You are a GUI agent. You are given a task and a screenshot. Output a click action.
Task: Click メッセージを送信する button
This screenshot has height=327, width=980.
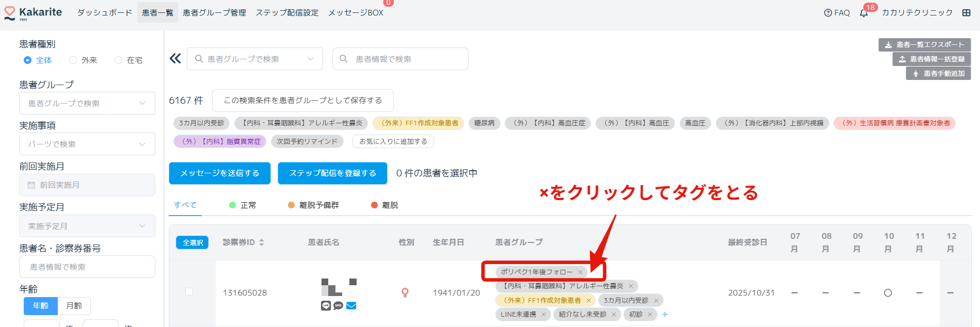click(220, 173)
